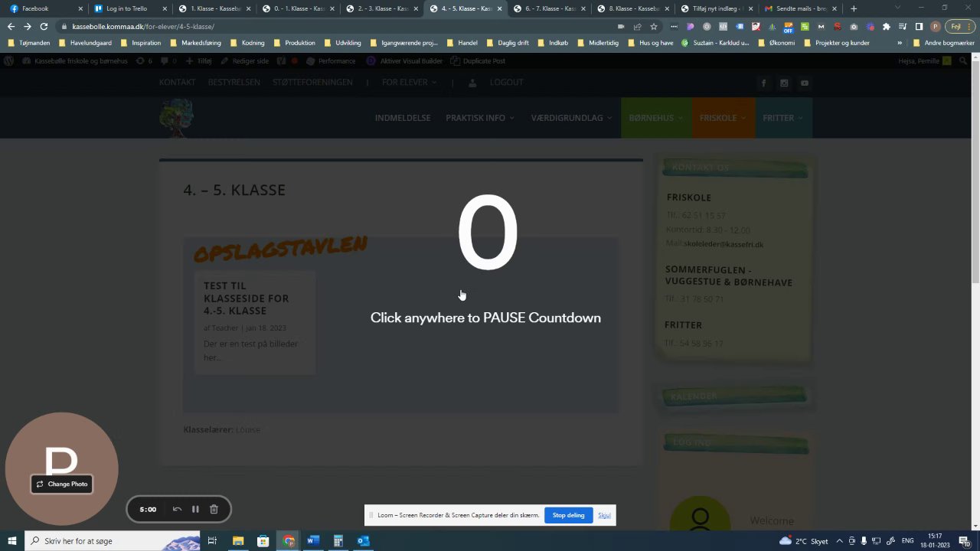Image resolution: width=980 pixels, height=551 pixels.
Task: Click the weather widget showing 2°C Skyet
Action: (803, 541)
